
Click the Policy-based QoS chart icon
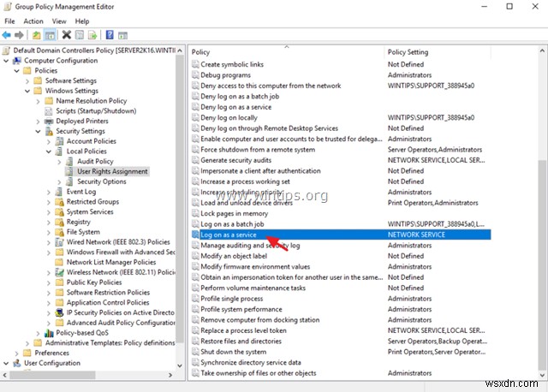pyautogui.click(x=49, y=333)
